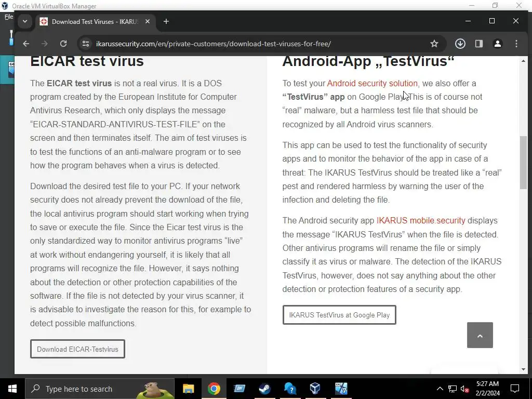
Task: Open the help chat bubble taskbar icon
Action: click(290, 389)
